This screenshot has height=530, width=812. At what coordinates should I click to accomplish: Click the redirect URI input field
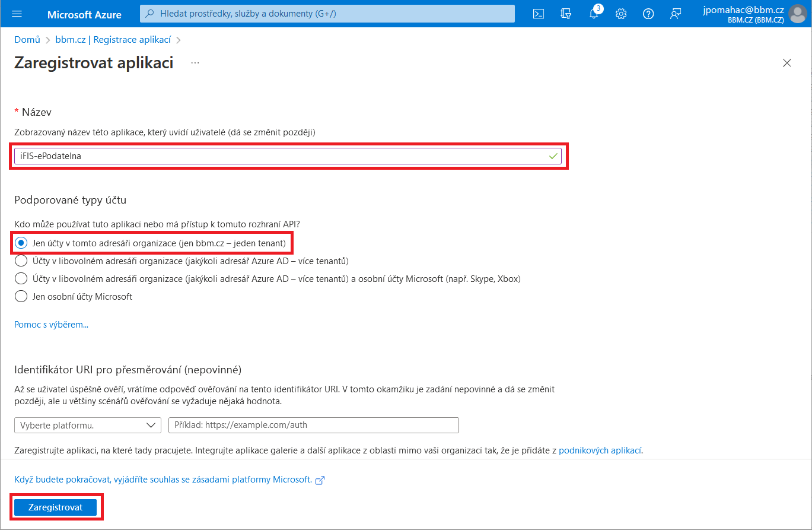click(x=314, y=425)
